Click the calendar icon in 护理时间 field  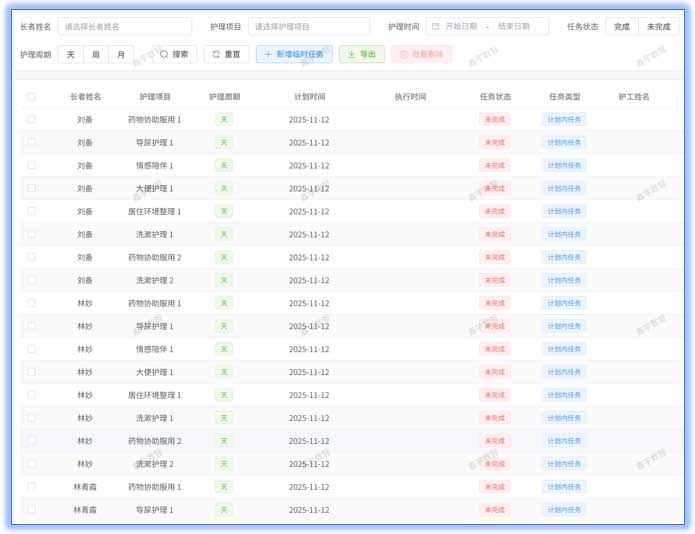[x=436, y=27]
